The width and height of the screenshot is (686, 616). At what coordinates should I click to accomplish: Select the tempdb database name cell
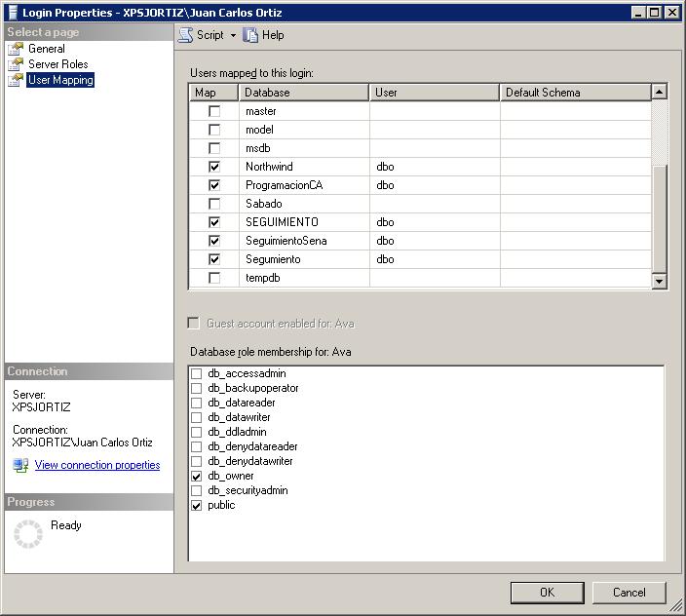(x=304, y=278)
